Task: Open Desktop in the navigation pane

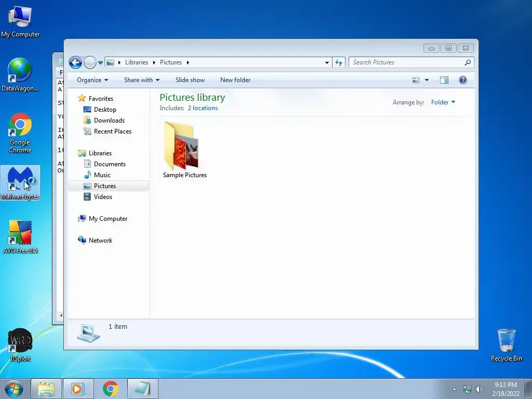Action: (x=105, y=110)
